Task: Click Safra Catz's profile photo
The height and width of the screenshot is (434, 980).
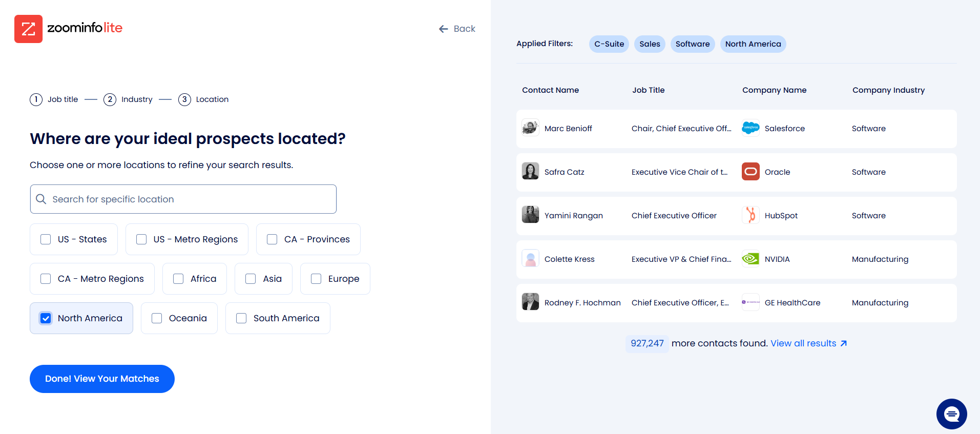Action: (x=530, y=171)
